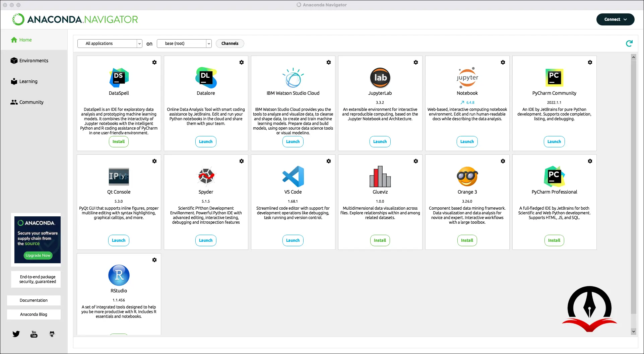Launch IBM Watson Studio Cloud
644x354 pixels.
click(293, 142)
